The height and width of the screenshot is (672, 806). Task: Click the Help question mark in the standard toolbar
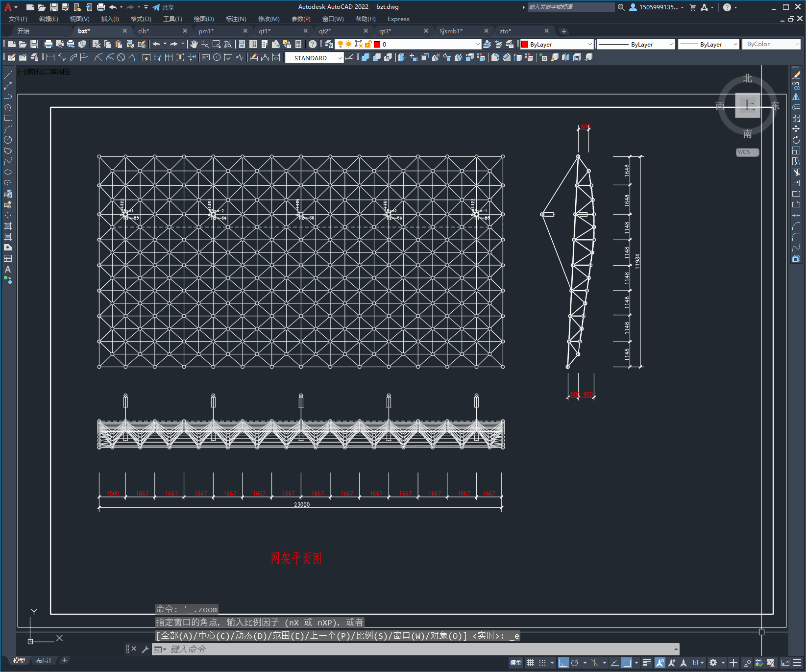(x=313, y=44)
